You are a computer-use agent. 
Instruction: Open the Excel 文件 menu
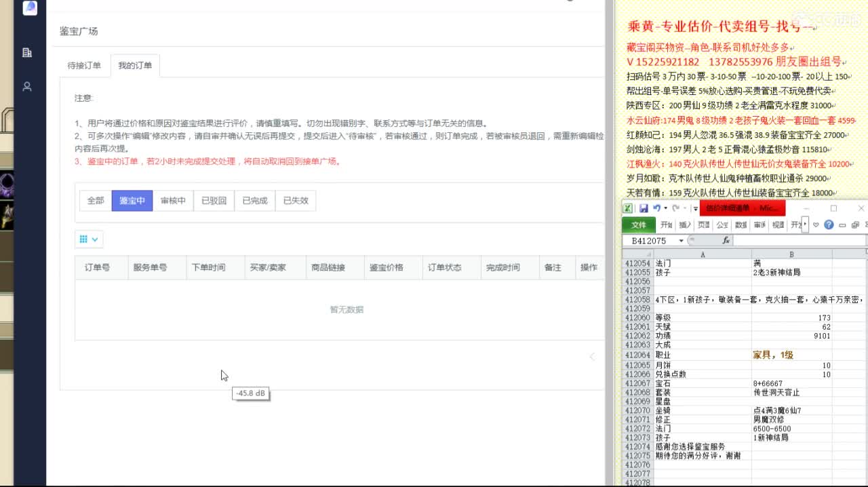(639, 225)
